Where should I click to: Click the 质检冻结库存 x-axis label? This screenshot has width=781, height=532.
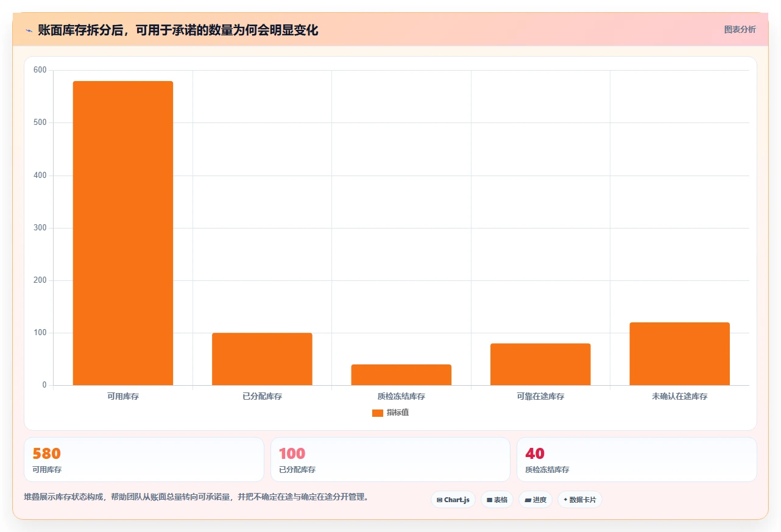click(x=401, y=396)
